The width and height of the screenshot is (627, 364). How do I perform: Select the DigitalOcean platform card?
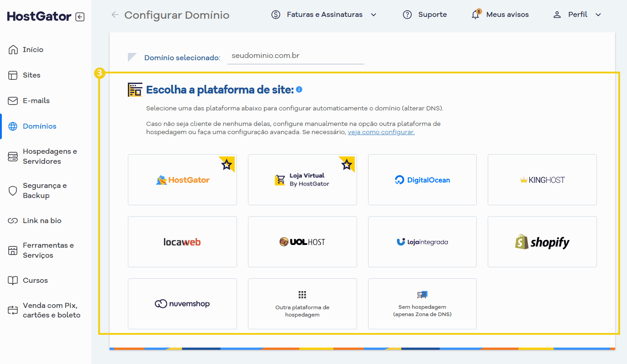[422, 180]
